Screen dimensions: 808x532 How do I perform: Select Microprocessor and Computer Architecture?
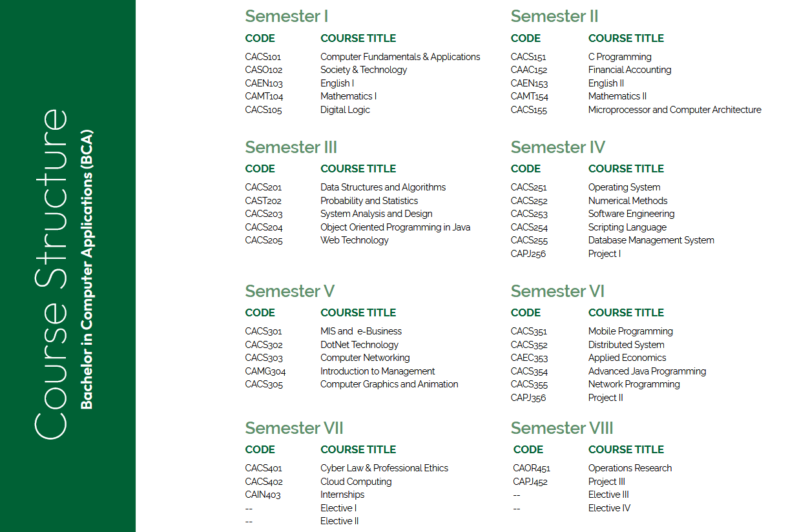point(674,110)
